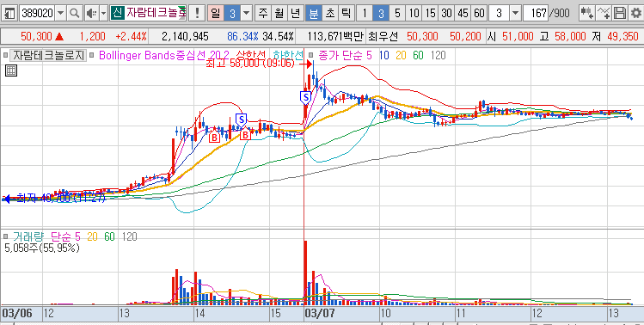The width and height of the screenshot is (644, 325).
Task: Click the gray 120 in the price moving average legend
Action: pyautogui.click(x=439, y=55)
